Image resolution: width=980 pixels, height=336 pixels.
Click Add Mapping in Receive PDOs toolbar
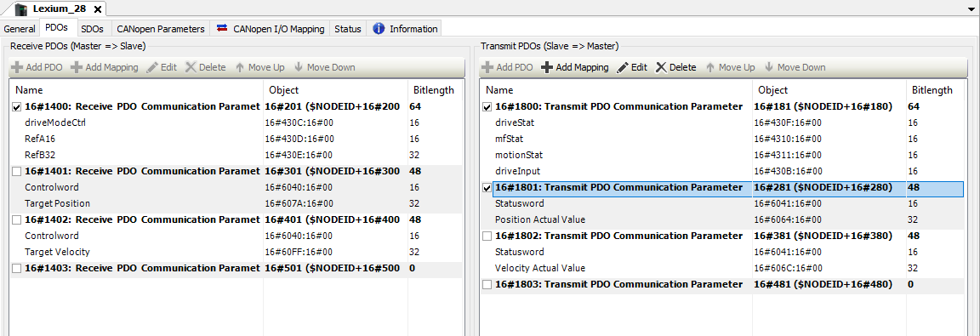click(x=105, y=67)
